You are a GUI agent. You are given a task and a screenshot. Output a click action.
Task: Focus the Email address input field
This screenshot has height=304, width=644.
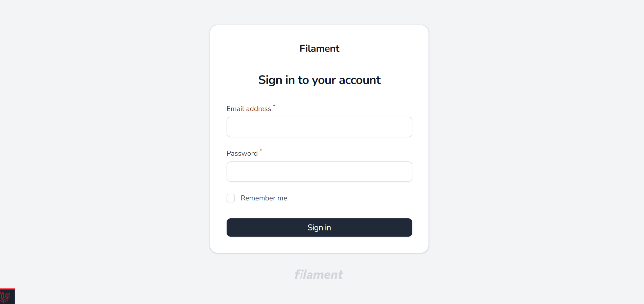pos(319,127)
